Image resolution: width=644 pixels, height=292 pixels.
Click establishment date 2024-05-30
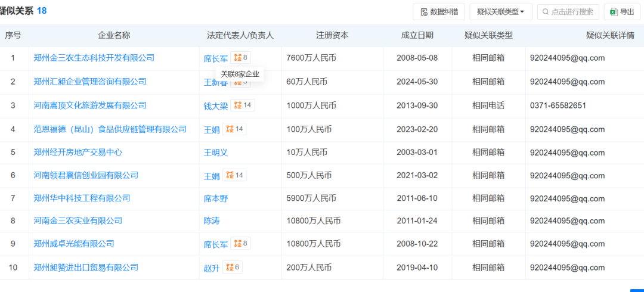click(x=417, y=82)
